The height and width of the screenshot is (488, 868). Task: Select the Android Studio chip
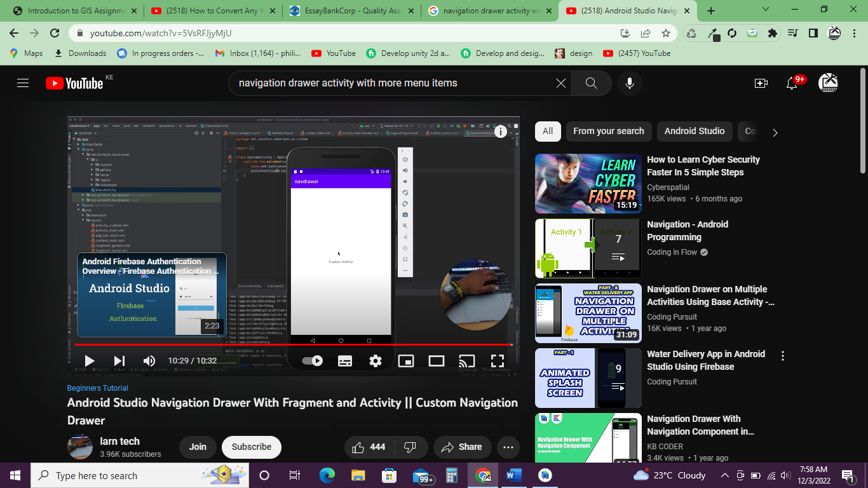695,132
